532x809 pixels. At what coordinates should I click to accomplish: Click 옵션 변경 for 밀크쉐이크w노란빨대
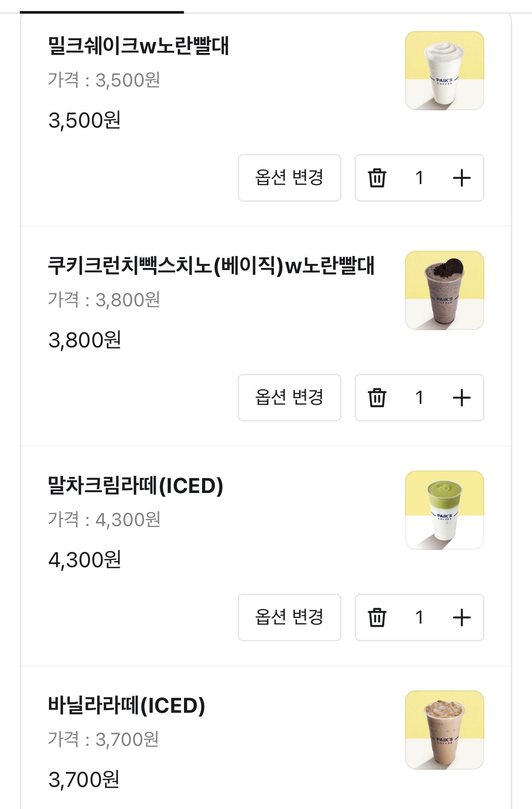(289, 178)
